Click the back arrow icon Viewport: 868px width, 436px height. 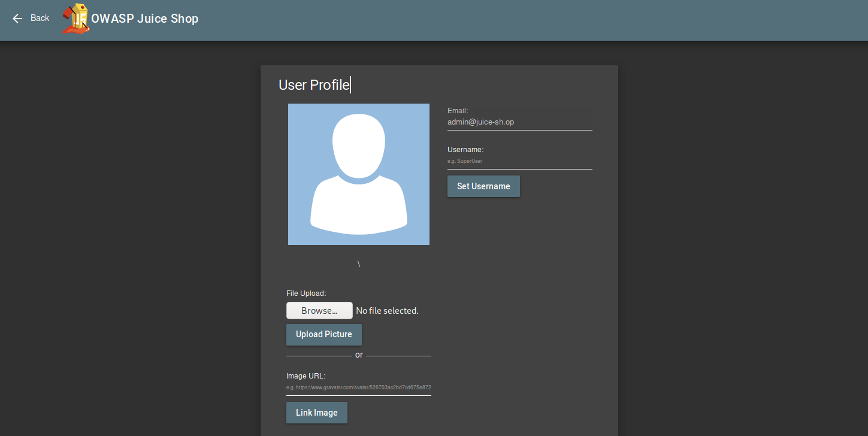[x=17, y=19]
